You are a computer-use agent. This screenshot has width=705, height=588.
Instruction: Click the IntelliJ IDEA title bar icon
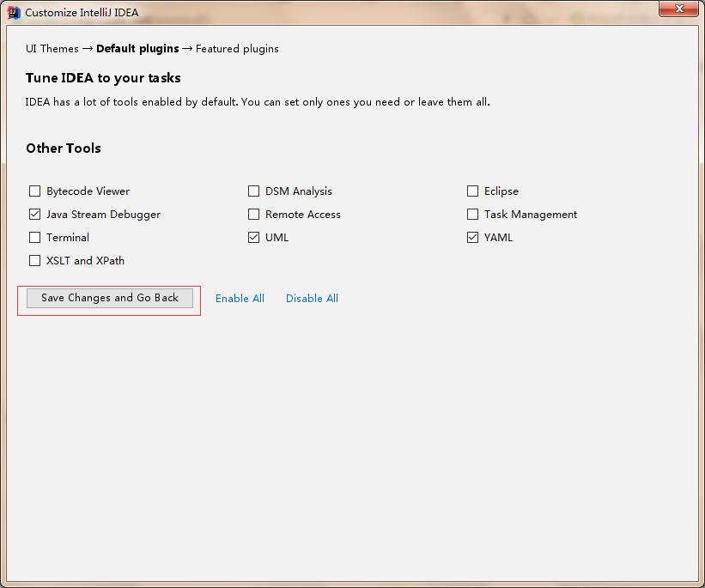[x=14, y=13]
